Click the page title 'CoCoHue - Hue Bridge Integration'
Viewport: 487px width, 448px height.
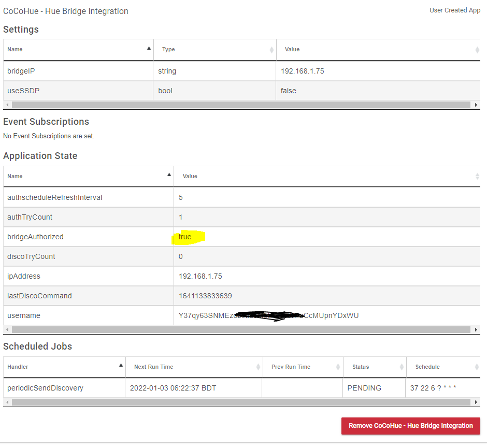point(65,11)
